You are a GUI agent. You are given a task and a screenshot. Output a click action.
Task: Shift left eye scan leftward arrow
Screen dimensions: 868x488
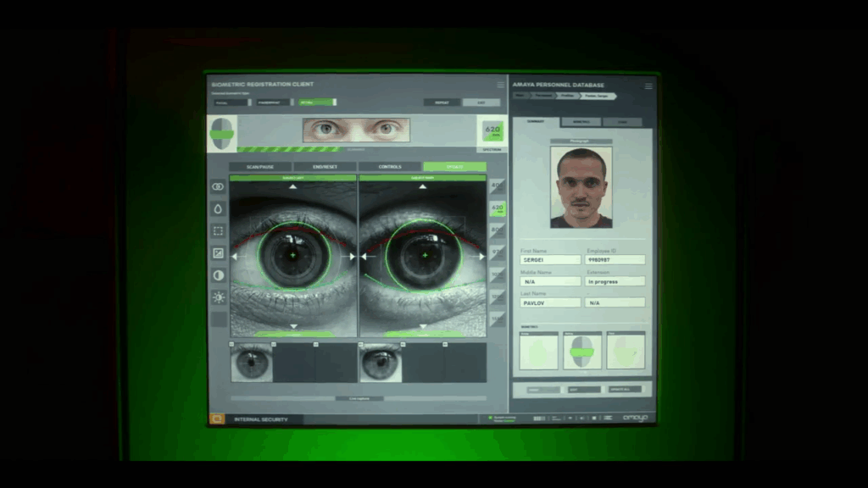(x=235, y=256)
